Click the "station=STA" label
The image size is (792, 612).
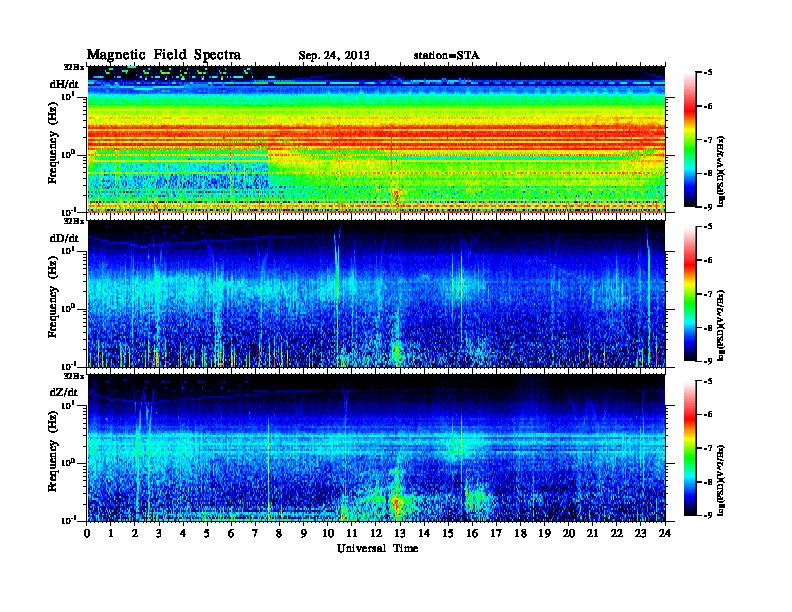click(447, 55)
